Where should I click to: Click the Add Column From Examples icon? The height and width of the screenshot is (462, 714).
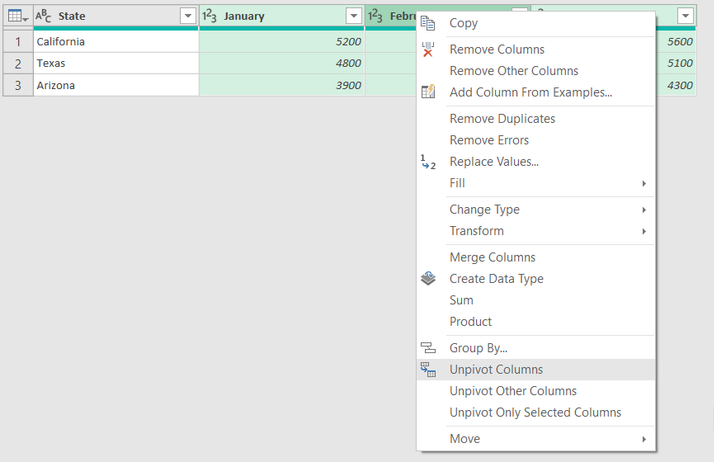428,92
